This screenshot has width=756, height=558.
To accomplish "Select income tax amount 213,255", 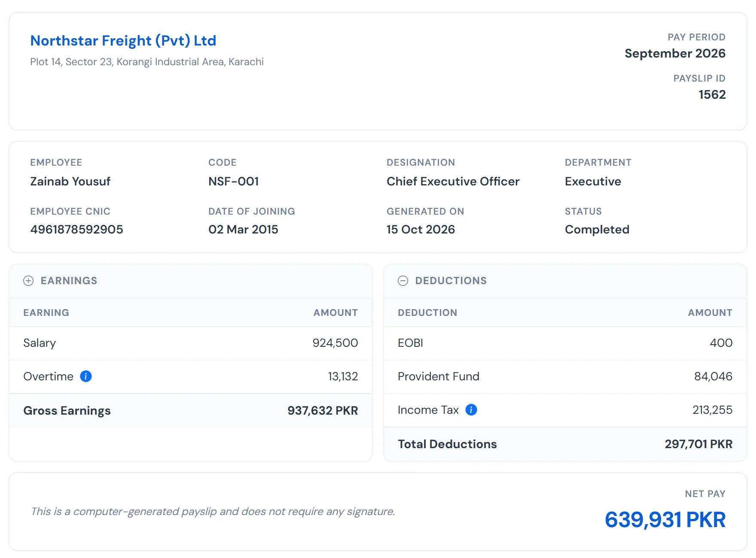I will point(712,410).
